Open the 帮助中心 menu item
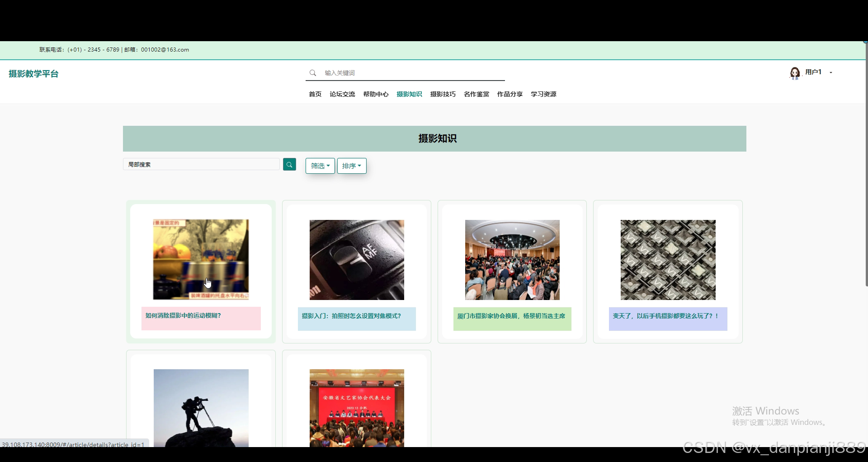The width and height of the screenshot is (868, 462). click(x=376, y=94)
